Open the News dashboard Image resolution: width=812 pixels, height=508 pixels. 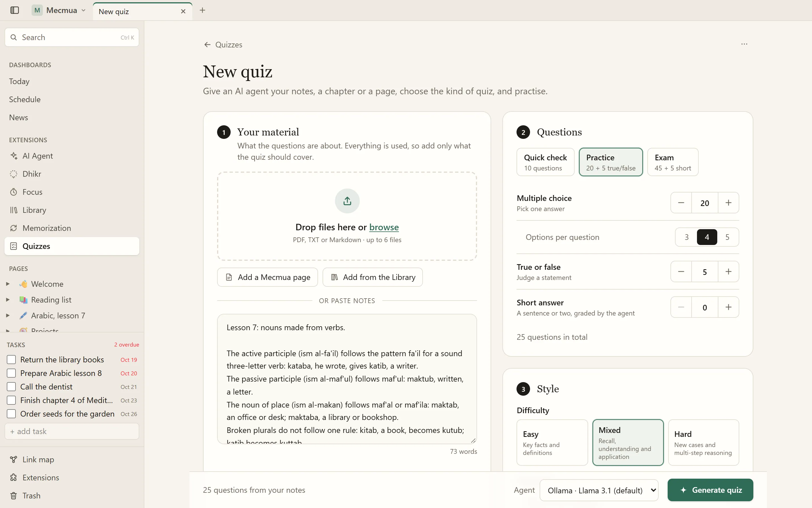[x=72, y=118]
